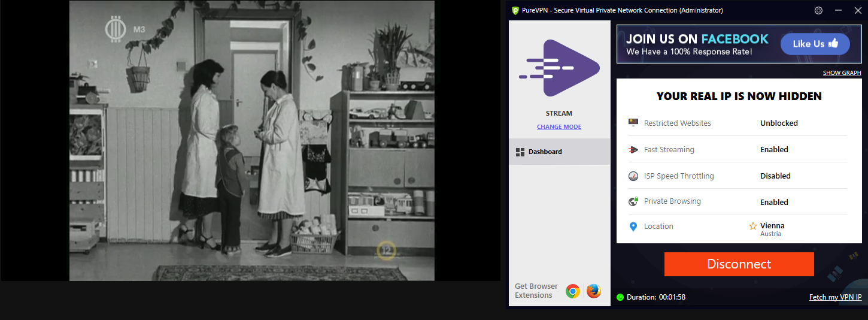Install the Chrome browser extension
Screen dimensions: 868x320
tap(573, 291)
